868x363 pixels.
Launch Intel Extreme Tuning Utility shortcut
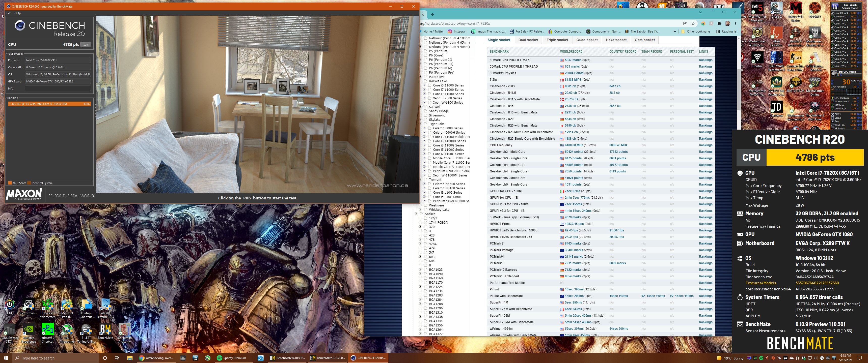coord(105,309)
